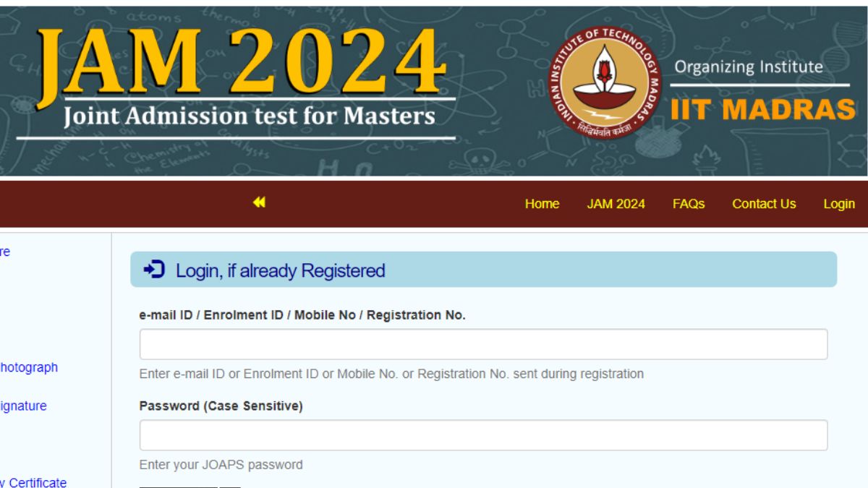The height and width of the screenshot is (488, 868).
Task: Click the orange IIT MADRAS text
Action: 762,110
